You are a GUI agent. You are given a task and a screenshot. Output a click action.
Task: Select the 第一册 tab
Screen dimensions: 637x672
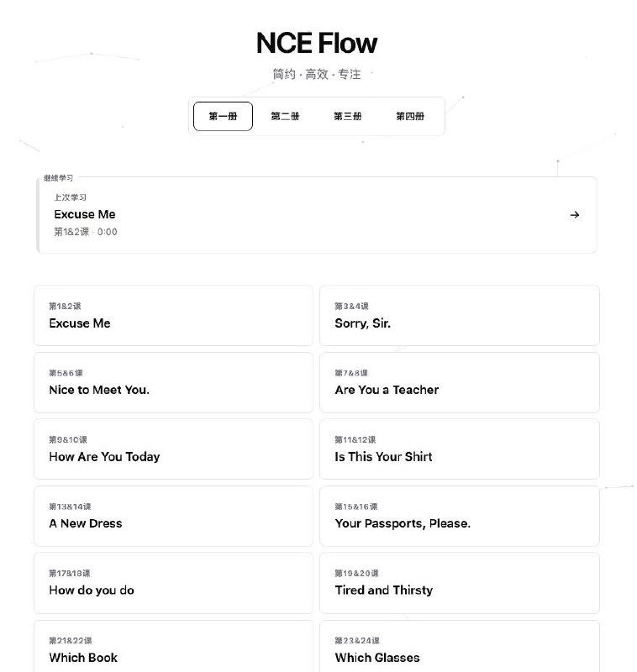coord(222,116)
